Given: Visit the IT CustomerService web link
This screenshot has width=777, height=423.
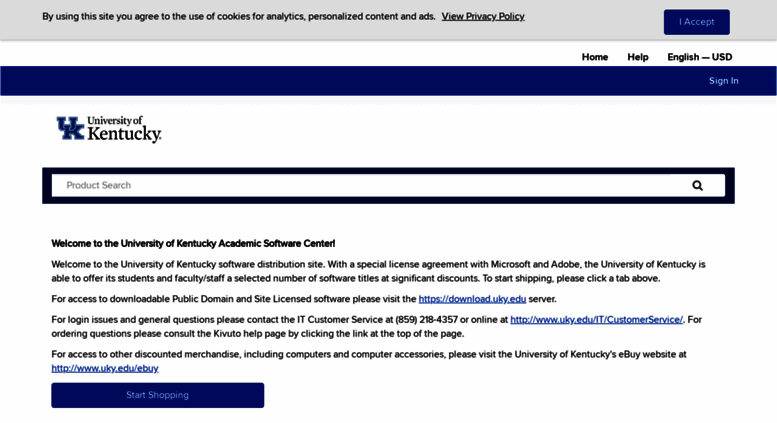Looking at the screenshot, I should tap(596, 320).
